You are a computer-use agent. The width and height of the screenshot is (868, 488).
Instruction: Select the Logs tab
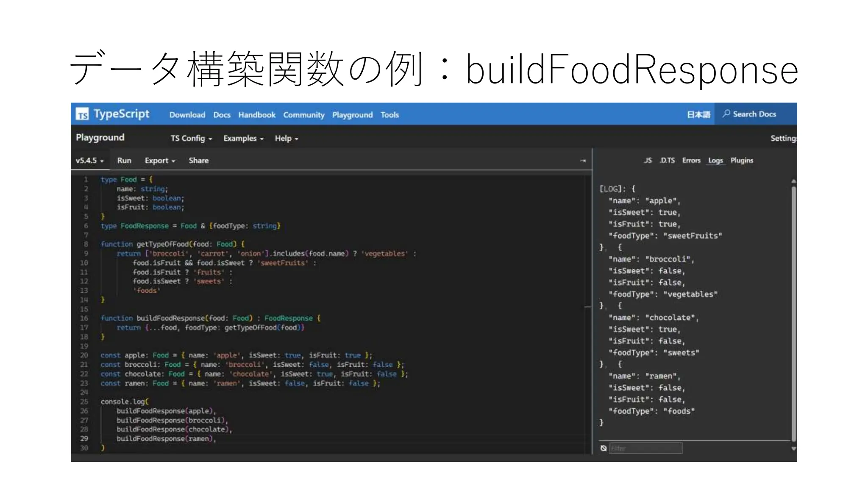click(x=715, y=161)
